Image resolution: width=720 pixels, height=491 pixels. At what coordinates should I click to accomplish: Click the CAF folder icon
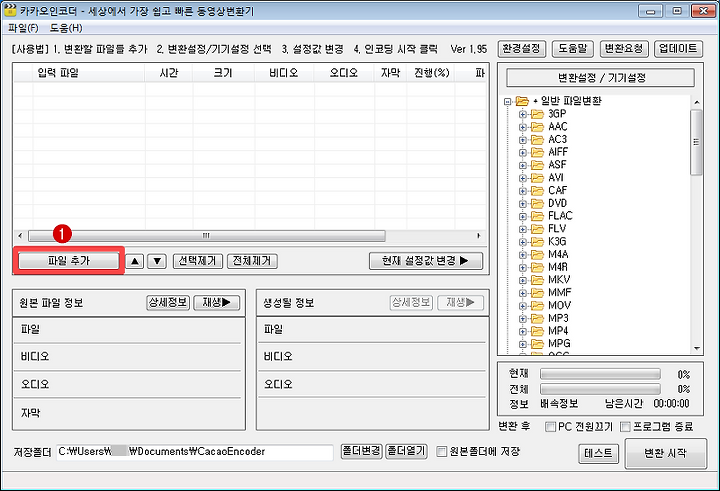[x=537, y=191]
